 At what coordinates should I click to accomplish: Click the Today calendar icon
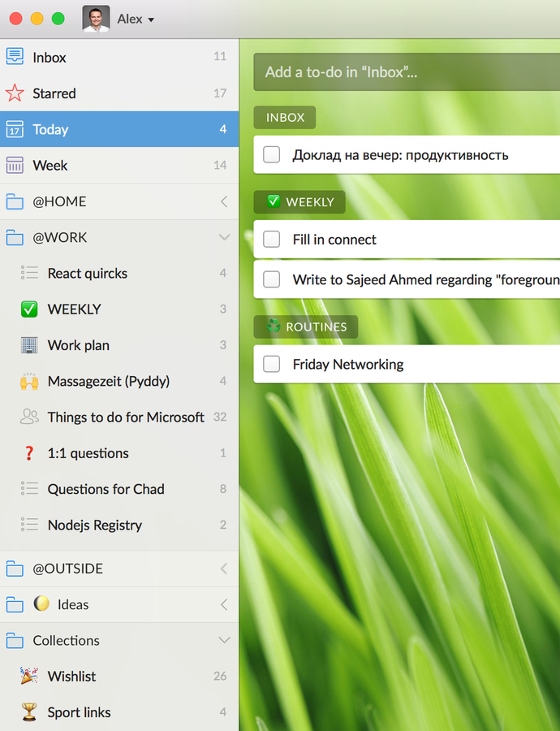click(x=15, y=129)
